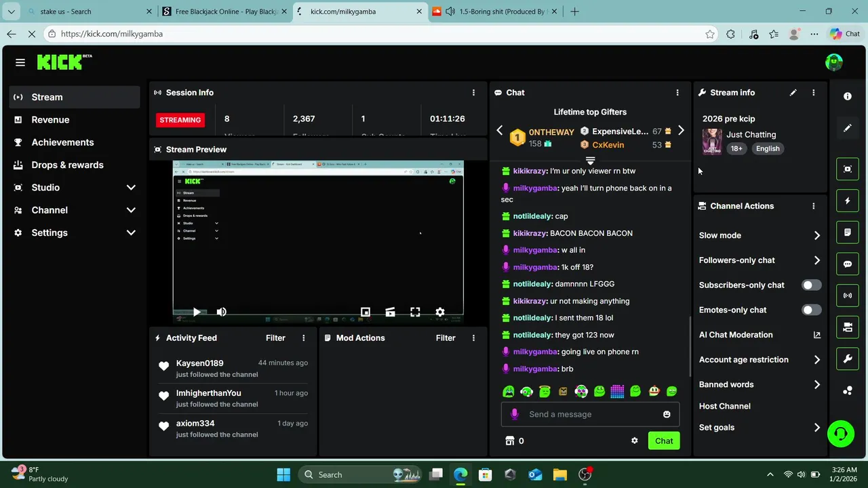The image size is (868, 488).
Task: Open Mod Actions three-dot menu
Action: (x=473, y=338)
